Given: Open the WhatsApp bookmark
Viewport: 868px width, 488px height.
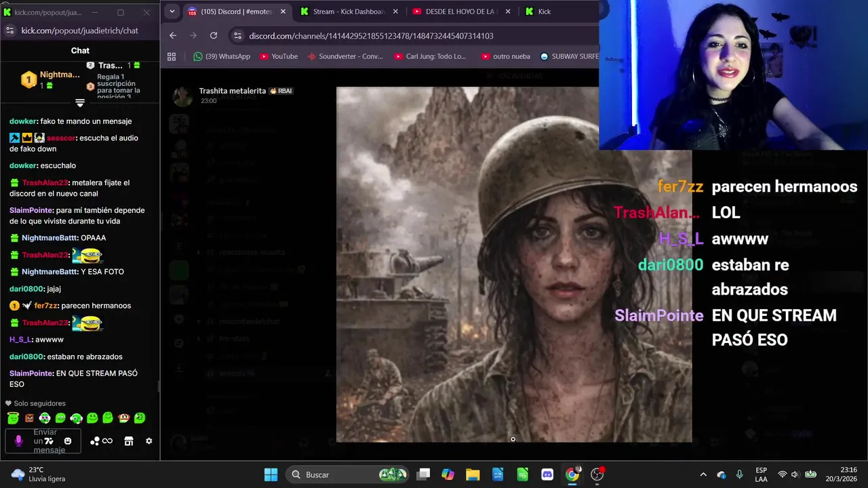Looking at the screenshot, I should pyautogui.click(x=222, y=56).
